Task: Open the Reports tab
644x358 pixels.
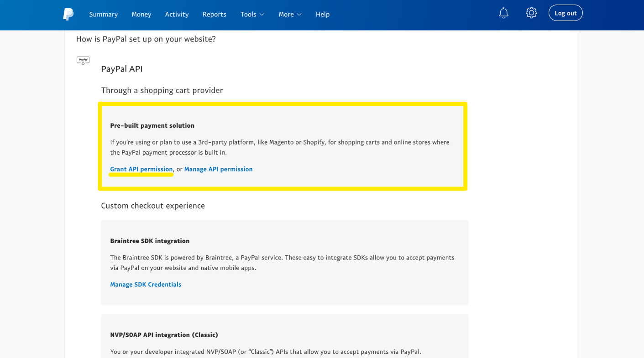Action: pos(215,14)
